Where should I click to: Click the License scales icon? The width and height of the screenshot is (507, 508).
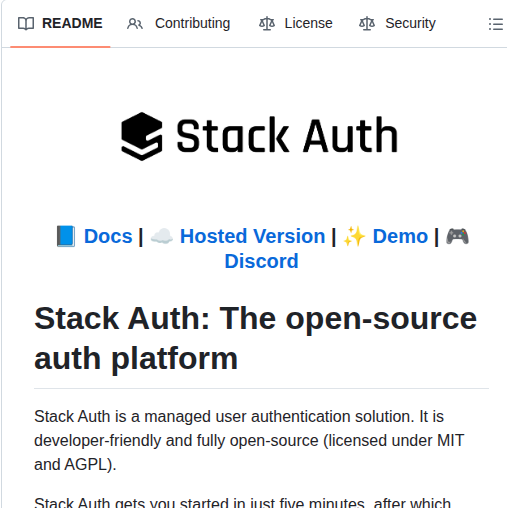tap(267, 24)
